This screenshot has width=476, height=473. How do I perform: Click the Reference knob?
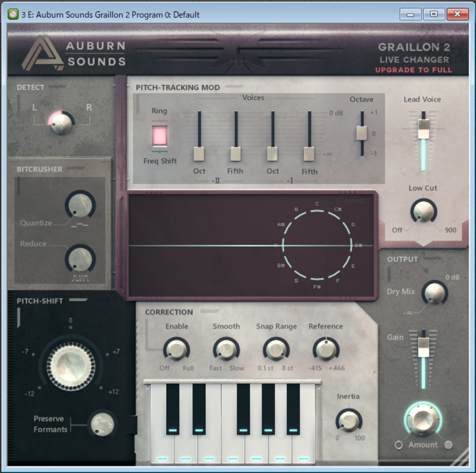click(x=326, y=350)
